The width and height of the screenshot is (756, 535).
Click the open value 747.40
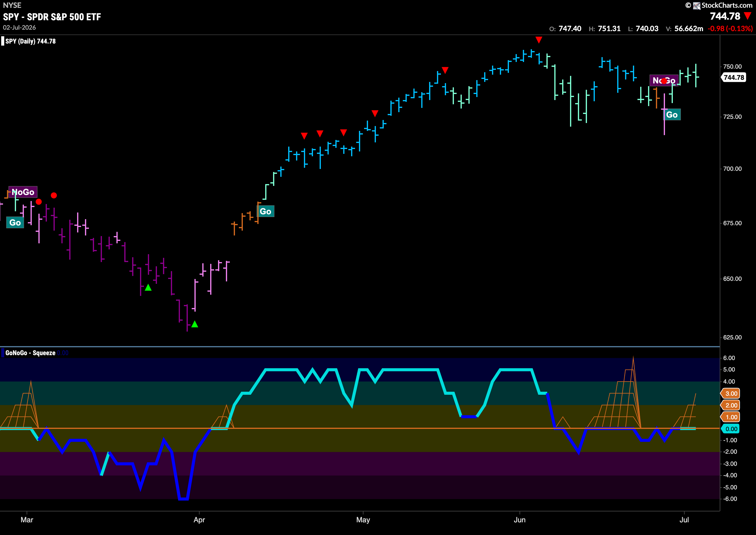[x=570, y=29]
